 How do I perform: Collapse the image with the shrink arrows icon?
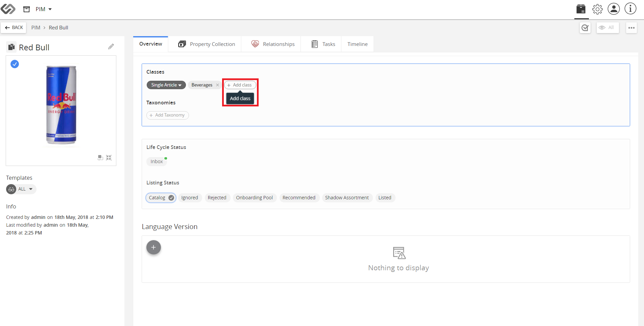[109, 157]
